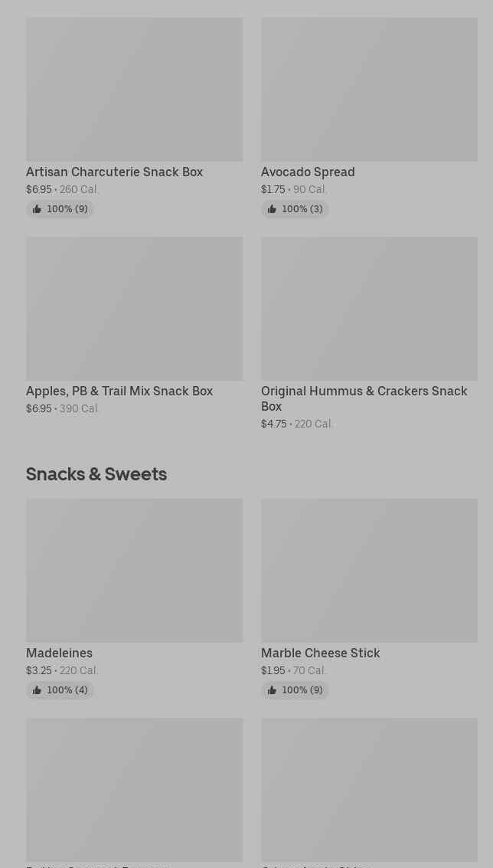Select the Marble Cheese Stick title
The width and height of the screenshot is (493, 868).
(320, 653)
